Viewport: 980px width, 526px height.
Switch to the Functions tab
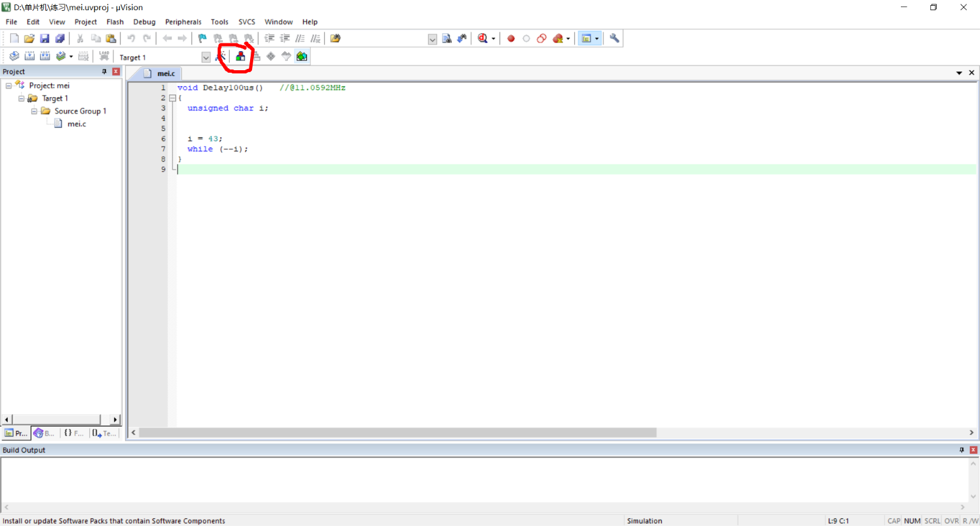tap(73, 433)
